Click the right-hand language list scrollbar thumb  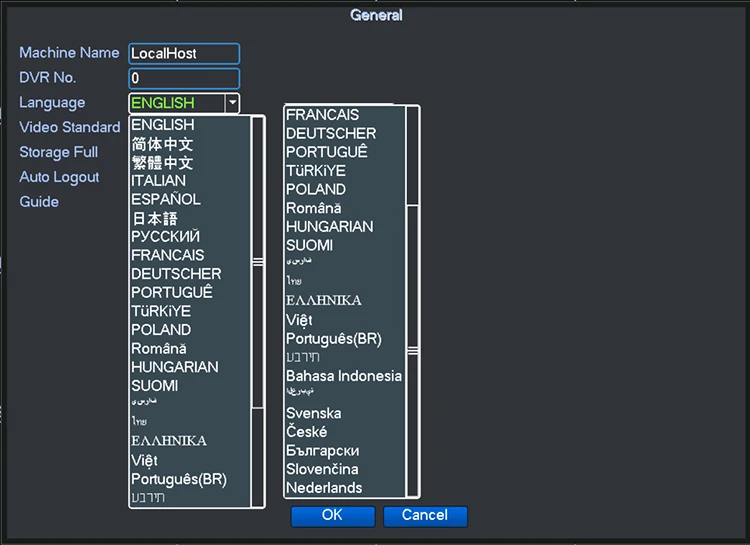tap(412, 352)
